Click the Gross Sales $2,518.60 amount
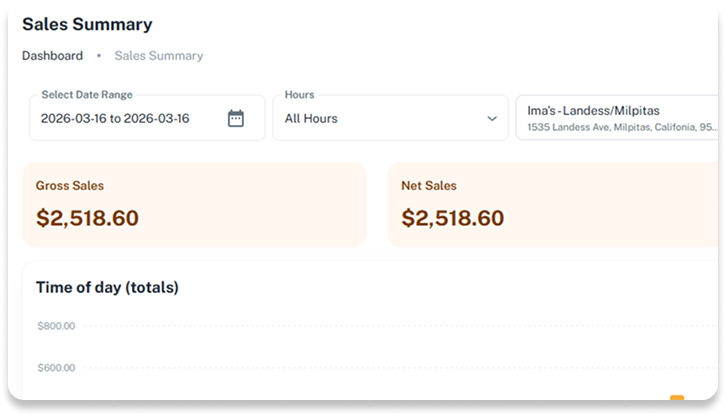 (x=87, y=217)
